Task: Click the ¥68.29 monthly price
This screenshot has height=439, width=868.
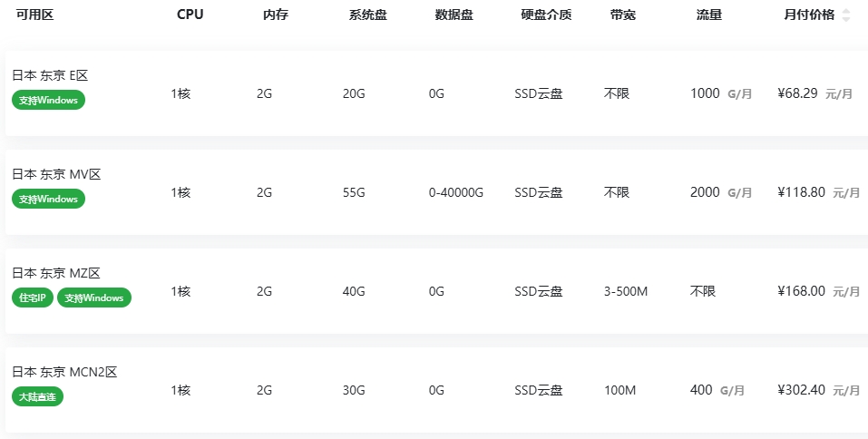Action: pyautogui.click(x=798, y=93)
